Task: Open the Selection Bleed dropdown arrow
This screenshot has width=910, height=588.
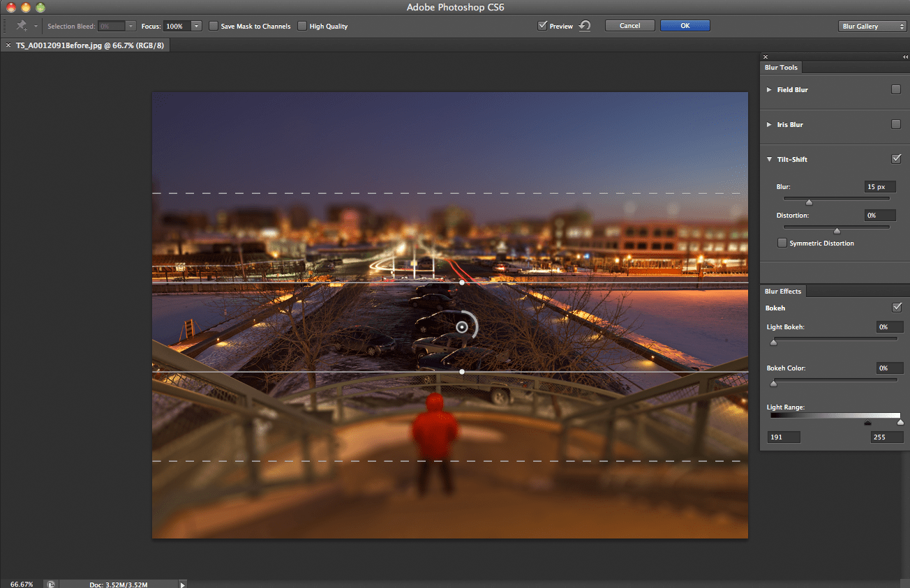Action: pos(130,26)
